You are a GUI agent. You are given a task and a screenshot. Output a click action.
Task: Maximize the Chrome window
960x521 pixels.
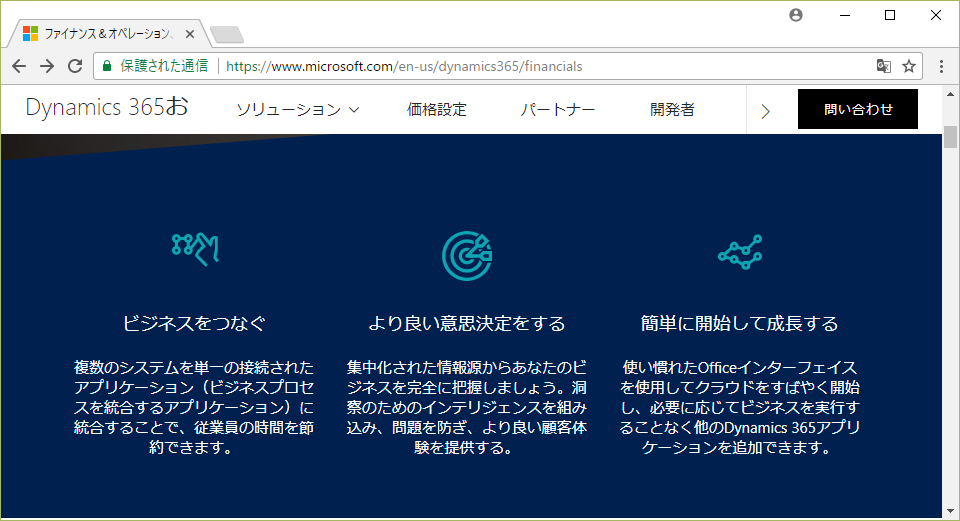890,15
